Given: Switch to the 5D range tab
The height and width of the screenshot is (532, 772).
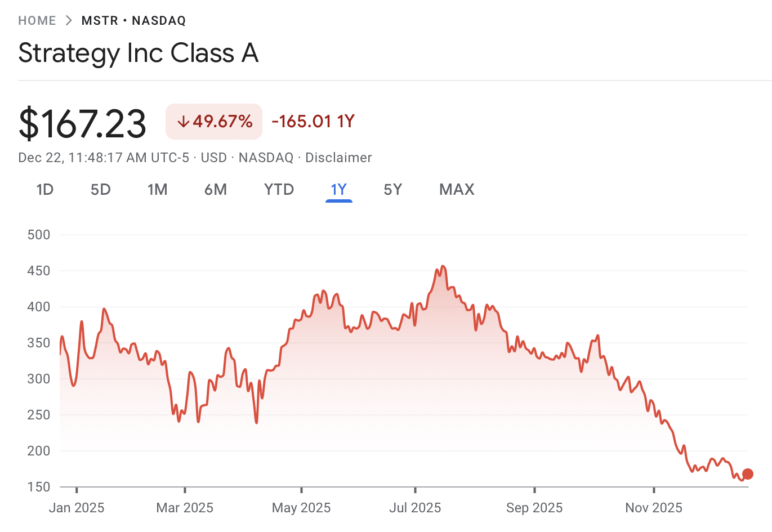Looking at the screenshot, I should click(101, 190).
